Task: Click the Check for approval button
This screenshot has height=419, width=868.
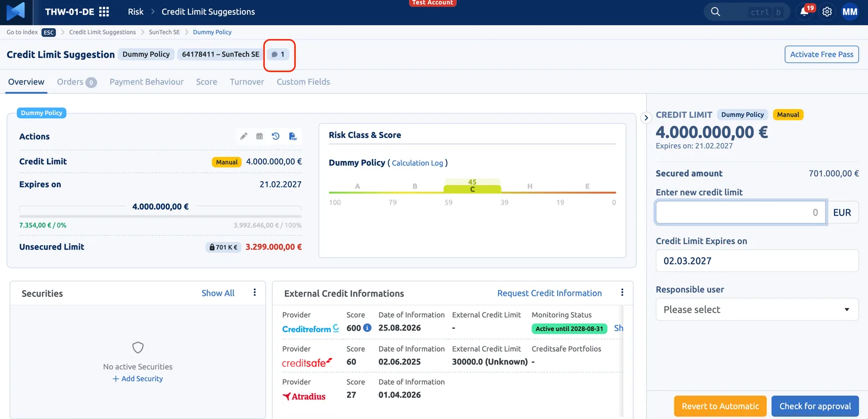Action: (x=815, y=406)
